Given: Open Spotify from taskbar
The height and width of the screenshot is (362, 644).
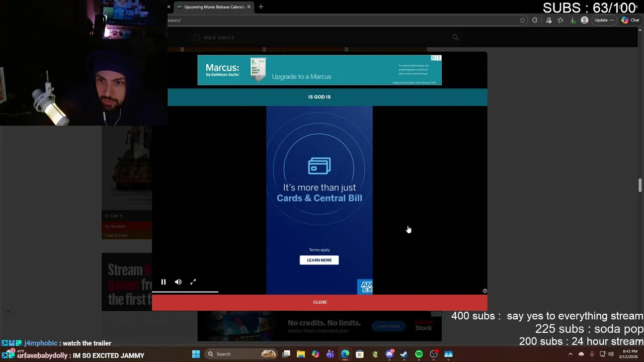Looking at the screenshot, I should (419, 354).
